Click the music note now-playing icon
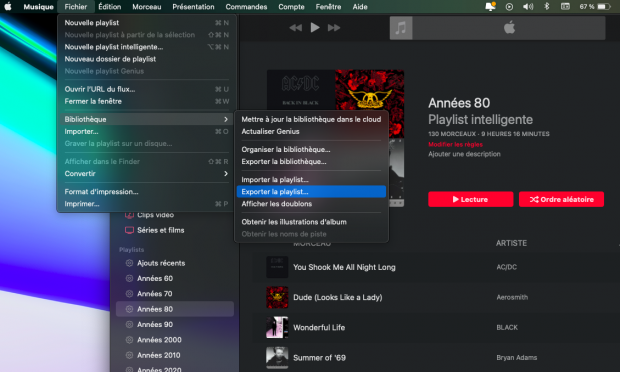The height and width of the screenshot is (372, 620). (x=401, y=28)
